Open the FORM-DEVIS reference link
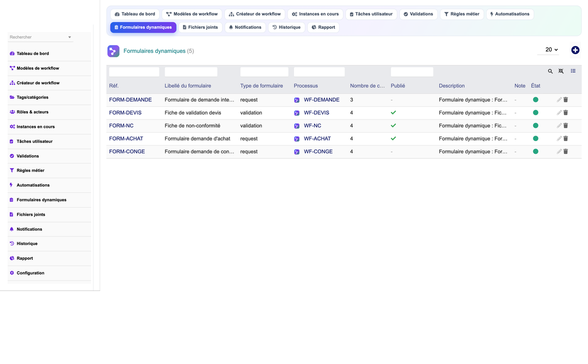The image size is (588, 364). [124, 113]
